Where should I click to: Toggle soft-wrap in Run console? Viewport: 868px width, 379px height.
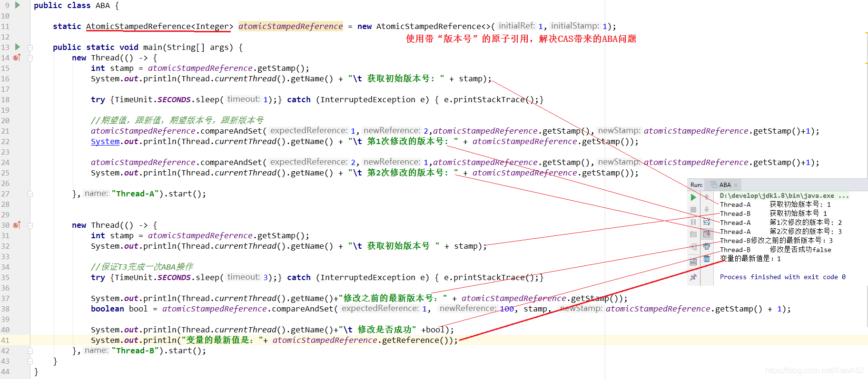tap(707, 222)
